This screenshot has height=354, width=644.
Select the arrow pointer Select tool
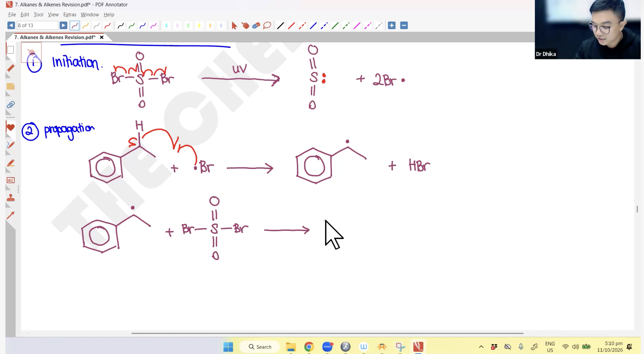(234, 26)
